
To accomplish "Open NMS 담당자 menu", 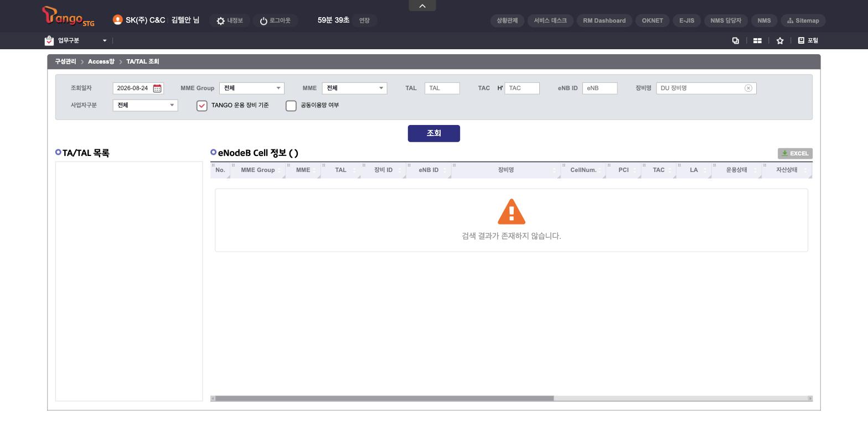I will point(726,20).
